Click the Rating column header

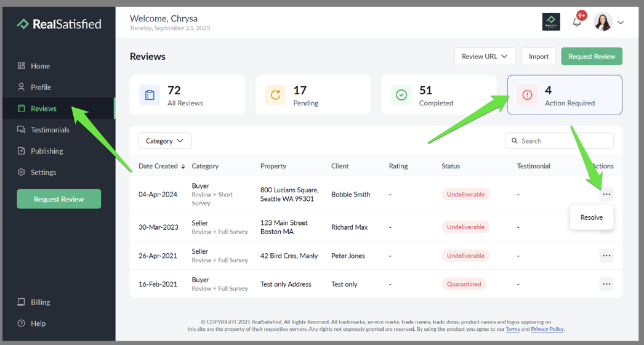pyautogui.click(x=398, y=166)
